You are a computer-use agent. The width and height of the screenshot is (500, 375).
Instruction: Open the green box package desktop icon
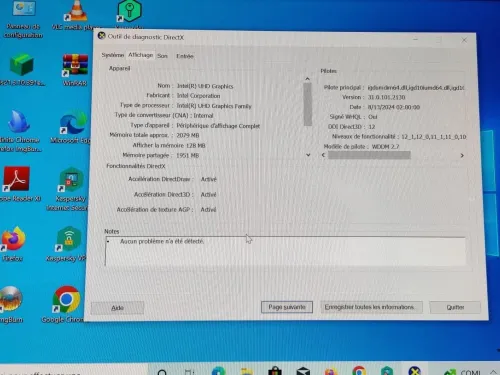click(x=22, y=70)
